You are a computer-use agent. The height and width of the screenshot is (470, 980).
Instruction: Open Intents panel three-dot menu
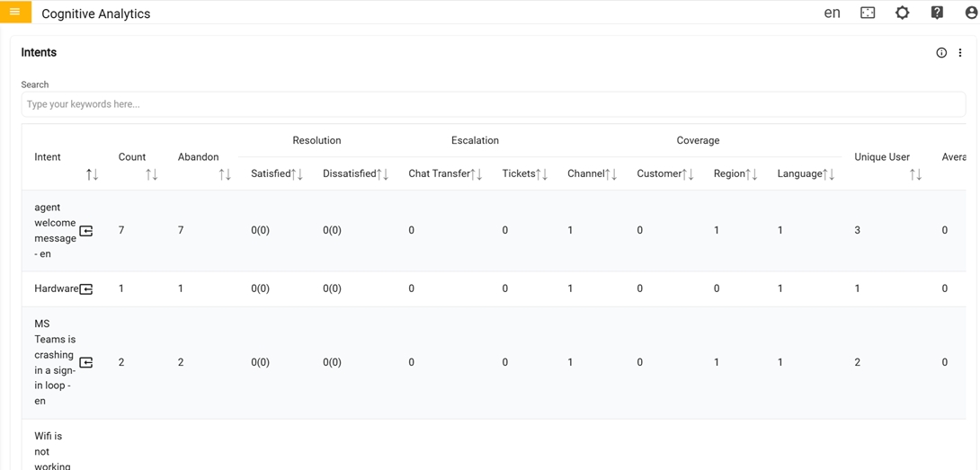[x=960, y=53]
